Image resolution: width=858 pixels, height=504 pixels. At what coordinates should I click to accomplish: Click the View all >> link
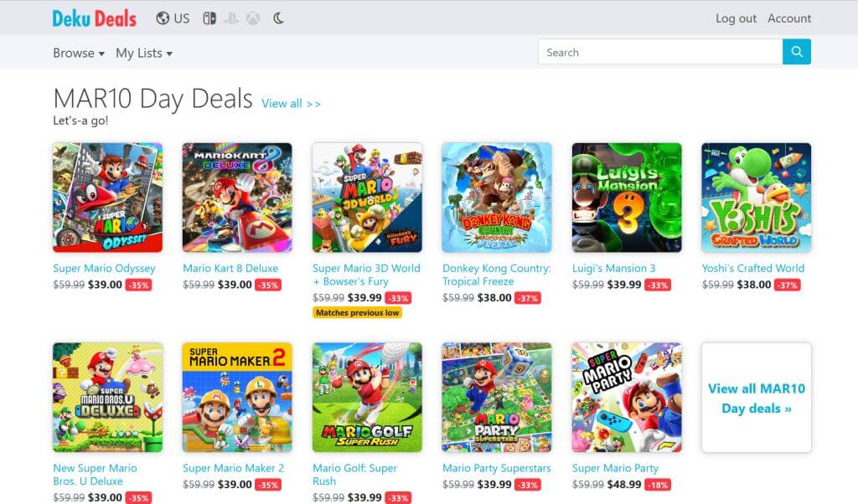[291, 103]
